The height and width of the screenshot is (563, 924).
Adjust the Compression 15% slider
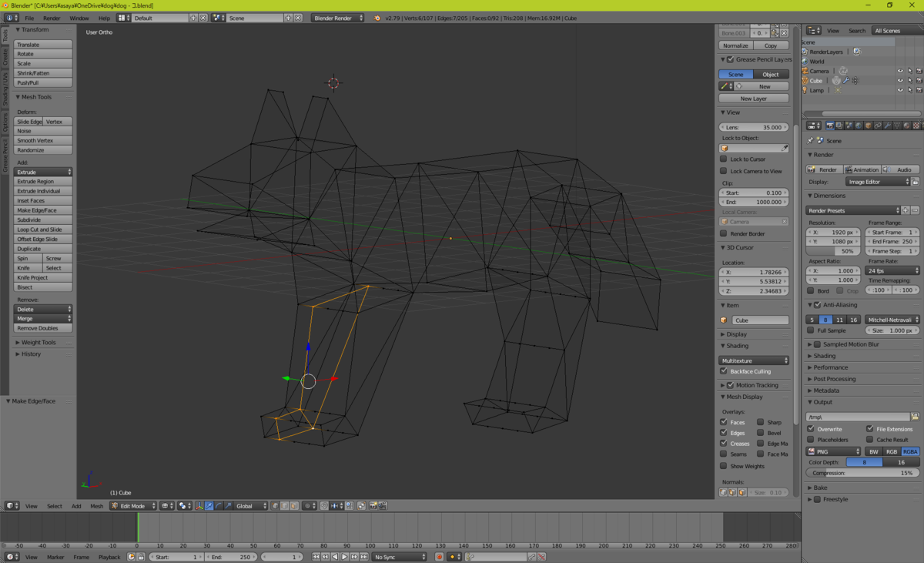862,473
